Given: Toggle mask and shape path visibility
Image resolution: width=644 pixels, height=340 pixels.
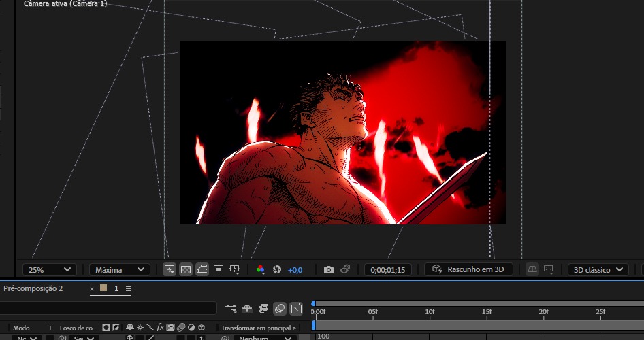Looking at the screenshot, I should tap(202, 269).
